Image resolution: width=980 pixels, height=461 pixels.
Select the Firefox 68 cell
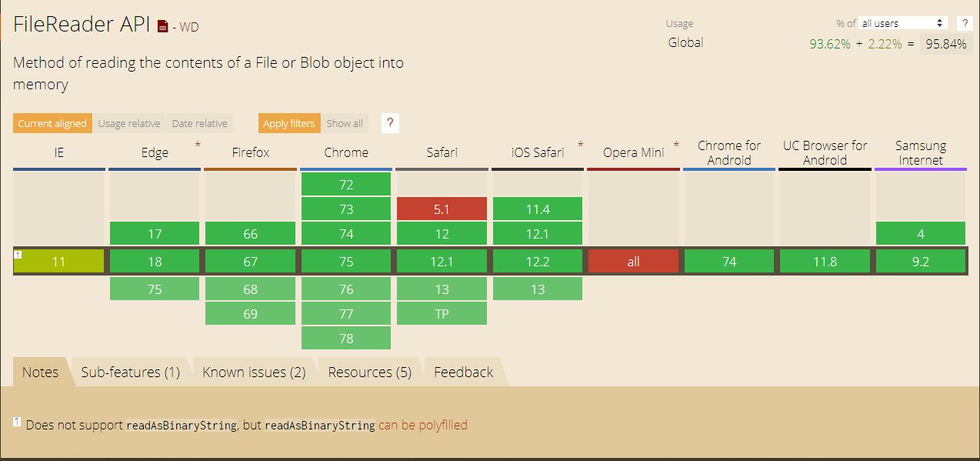coord(251,289)
